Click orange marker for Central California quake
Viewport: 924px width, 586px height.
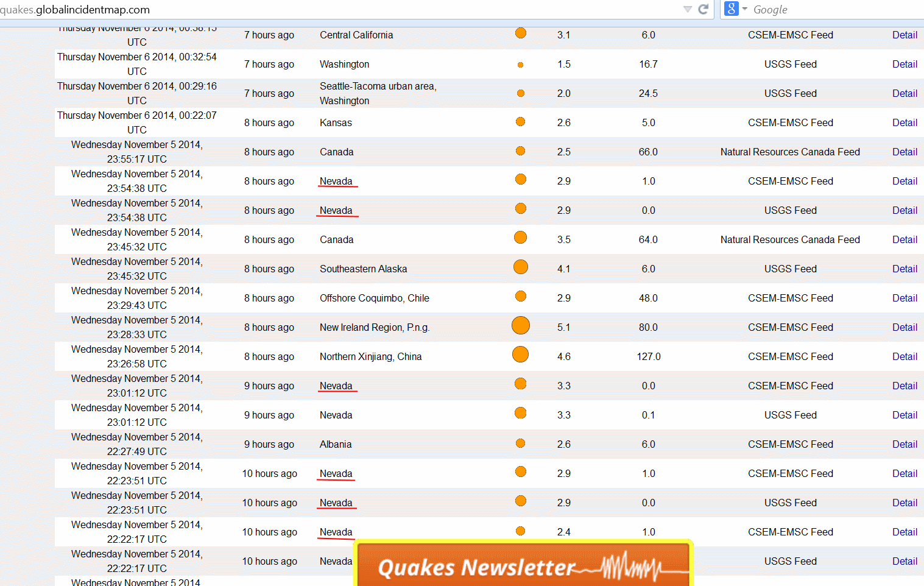521,33
